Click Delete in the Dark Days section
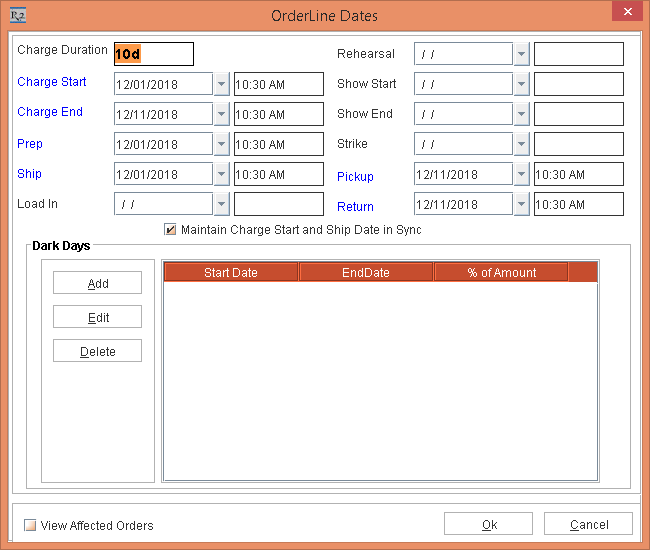650x550 pixels. click(x=97, y=351)
